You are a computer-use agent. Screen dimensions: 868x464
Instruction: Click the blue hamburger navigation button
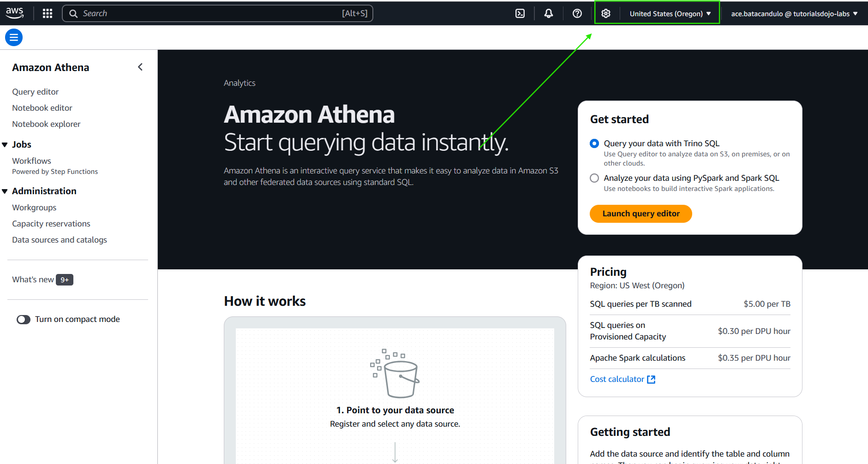pos(14,37)
